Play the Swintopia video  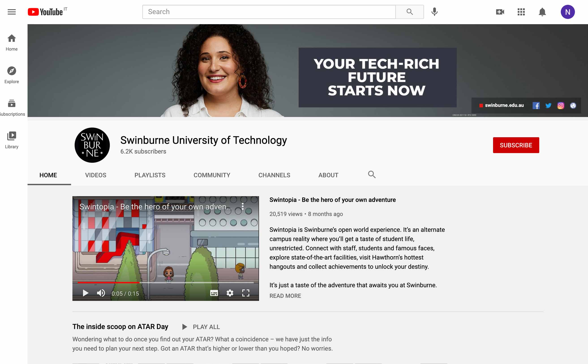point(86,293)
